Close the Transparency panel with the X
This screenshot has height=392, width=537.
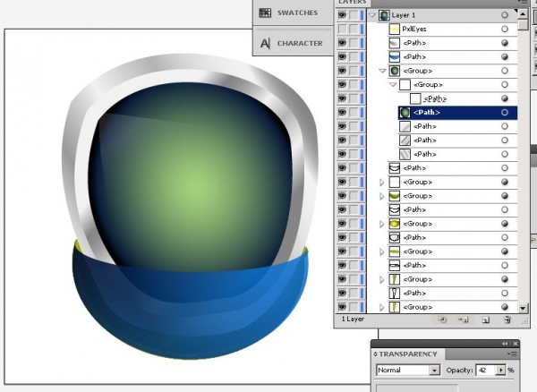point(516,344)
